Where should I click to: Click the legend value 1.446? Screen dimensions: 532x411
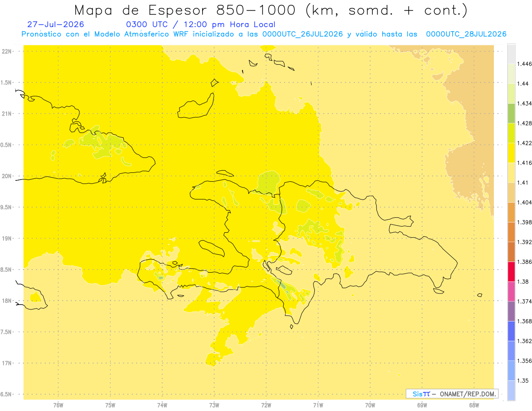525,64
